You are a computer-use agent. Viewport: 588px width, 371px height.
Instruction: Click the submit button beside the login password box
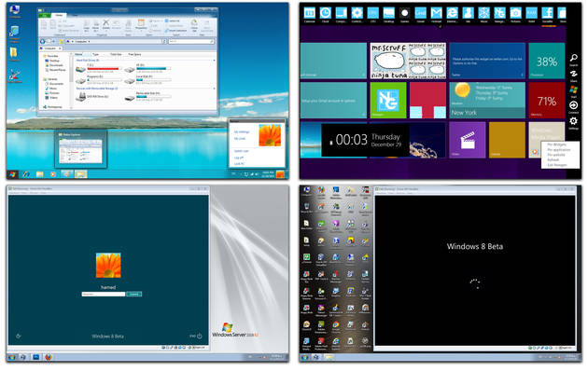[133, 295]
